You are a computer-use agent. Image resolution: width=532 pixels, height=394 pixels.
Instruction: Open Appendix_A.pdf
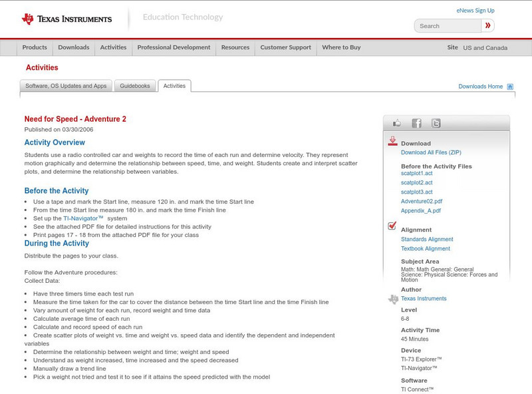point(421,210)
